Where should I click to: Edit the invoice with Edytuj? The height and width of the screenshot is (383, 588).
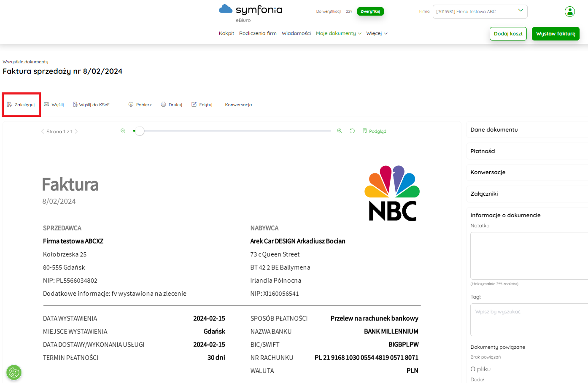202,105
